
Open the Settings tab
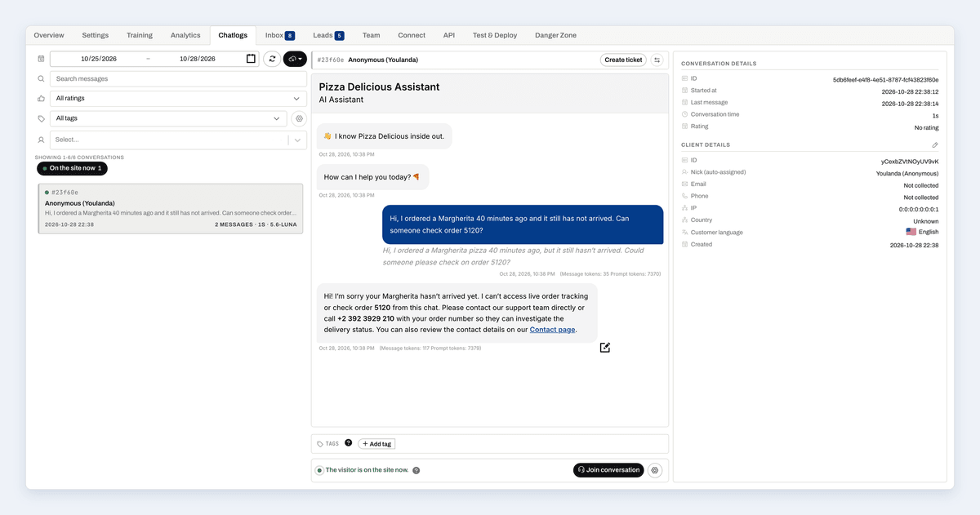pos(96,35)
